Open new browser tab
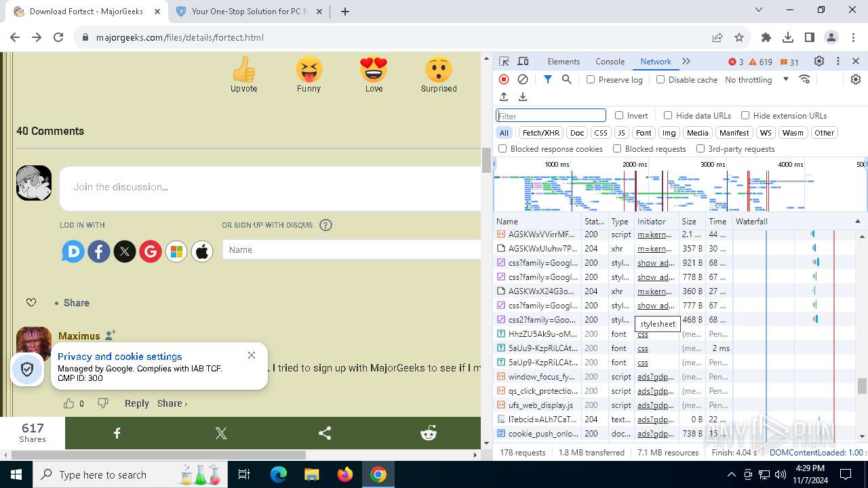The width and height of the screenshot is (868, 488). (344, 11)
